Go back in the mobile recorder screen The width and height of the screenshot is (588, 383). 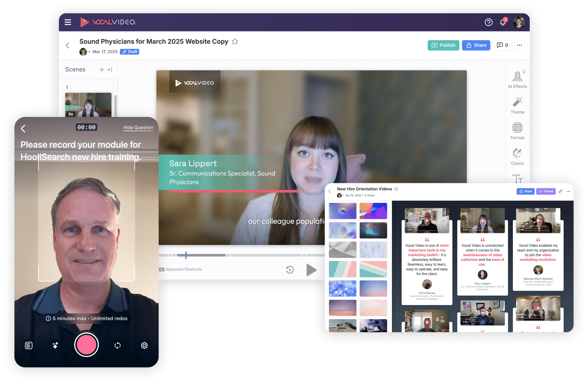click(23, 128)
